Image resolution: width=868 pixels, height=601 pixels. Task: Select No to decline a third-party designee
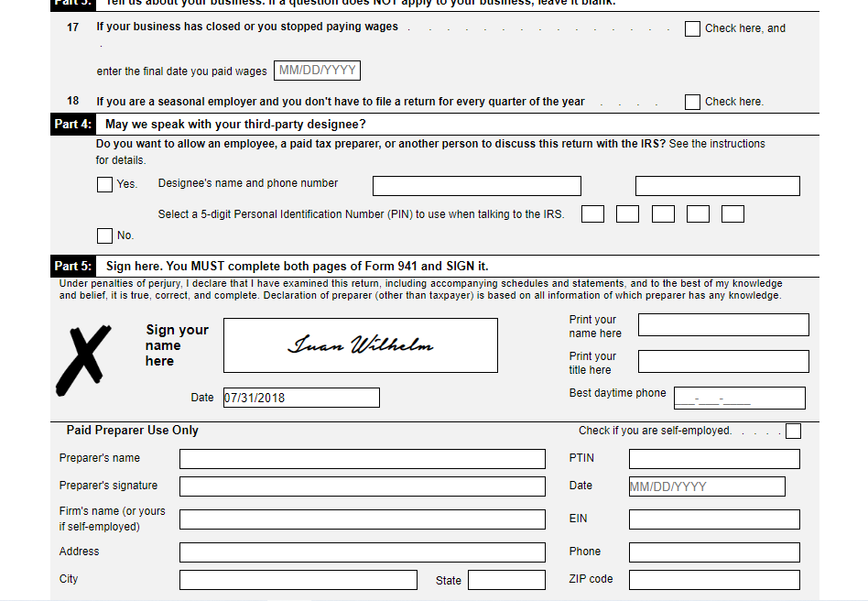coord(104,235)
